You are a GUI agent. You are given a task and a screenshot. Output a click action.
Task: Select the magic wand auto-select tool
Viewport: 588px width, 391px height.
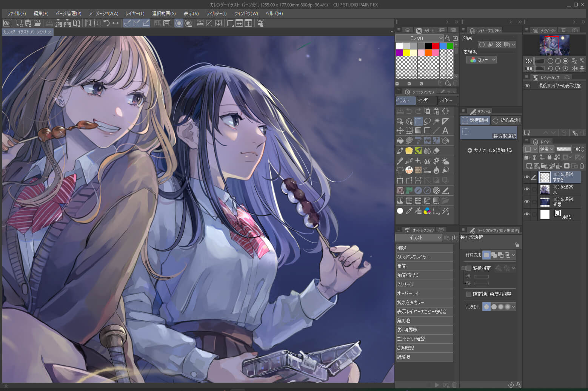click(436, 121)
